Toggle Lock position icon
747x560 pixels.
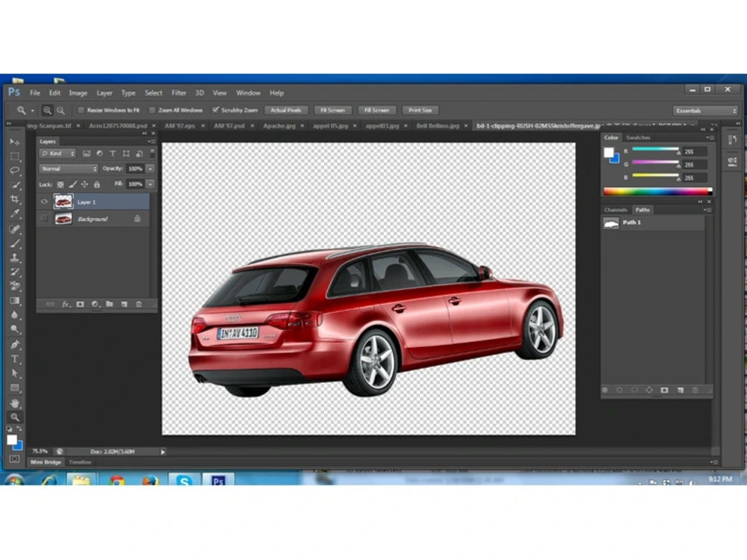[84, 184]
